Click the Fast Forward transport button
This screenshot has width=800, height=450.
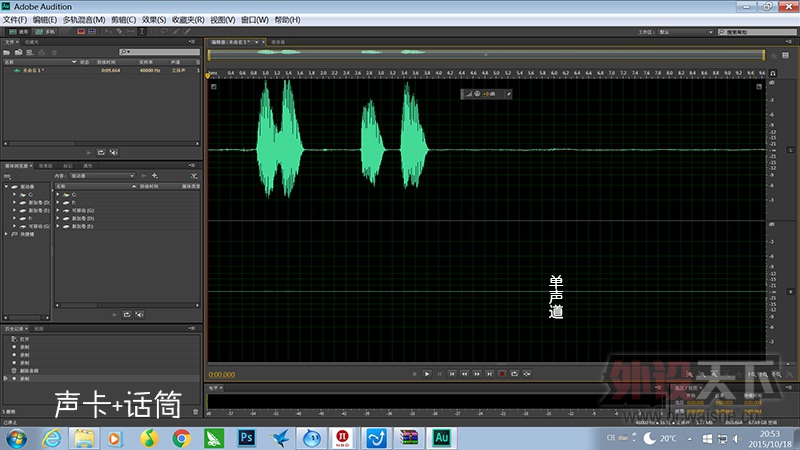pyautogui.click(x=477, y=374)
